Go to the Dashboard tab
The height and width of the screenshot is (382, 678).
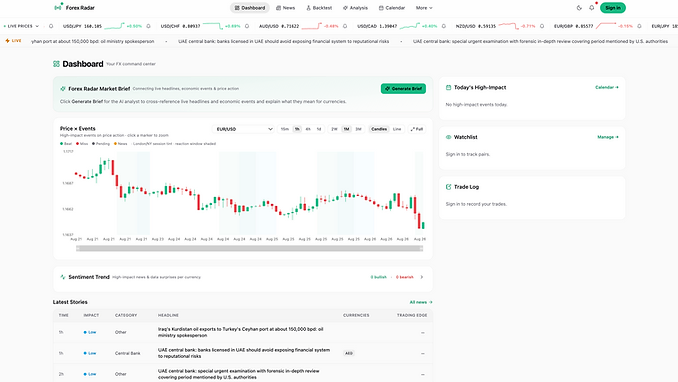pos(249,8)
